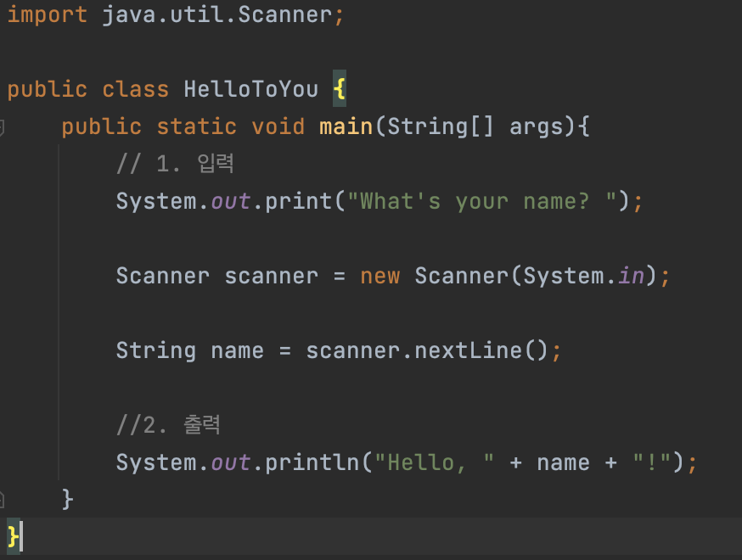The image size is (742, 560).
Task: Click the comment '// 1. 입력'
Action: 175,164
